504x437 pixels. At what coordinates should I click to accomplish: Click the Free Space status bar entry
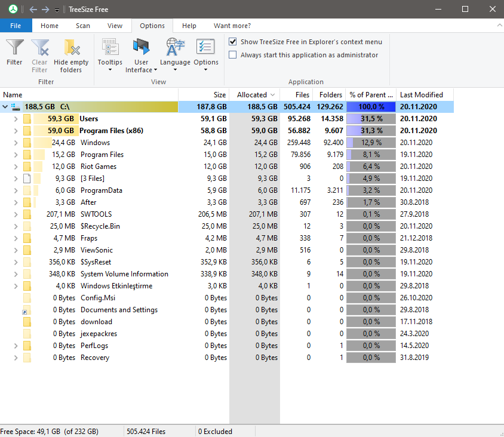point(50,432)
